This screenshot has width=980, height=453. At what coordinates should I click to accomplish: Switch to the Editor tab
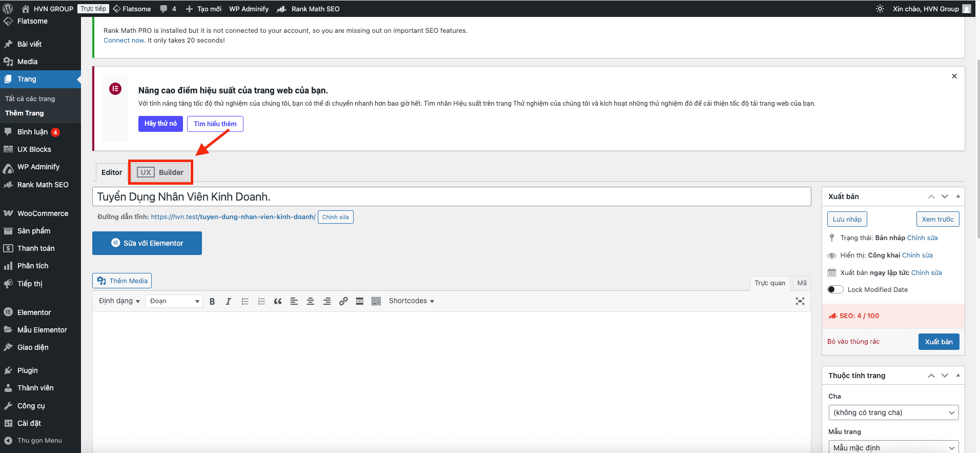click(x=112, y=172)
